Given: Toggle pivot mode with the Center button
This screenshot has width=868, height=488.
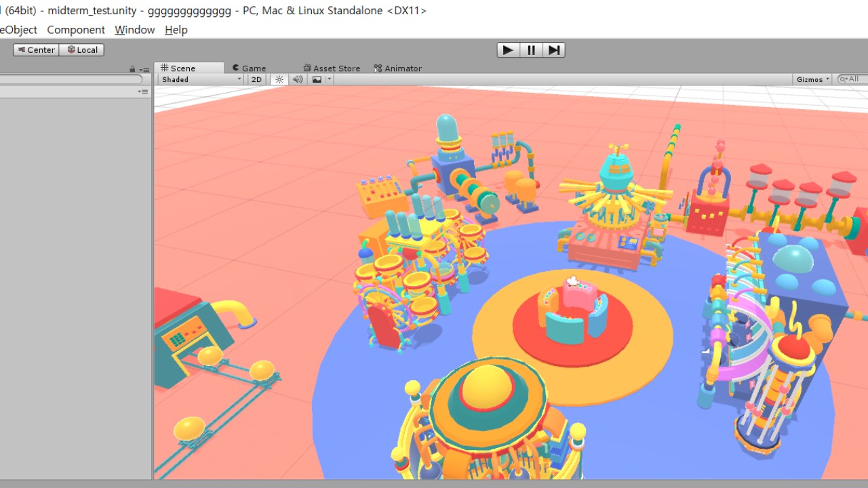Looking at the screenshot, I should coord(36,49).
